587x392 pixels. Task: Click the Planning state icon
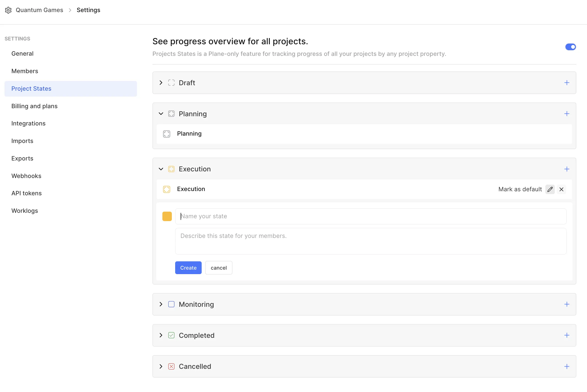167,134
